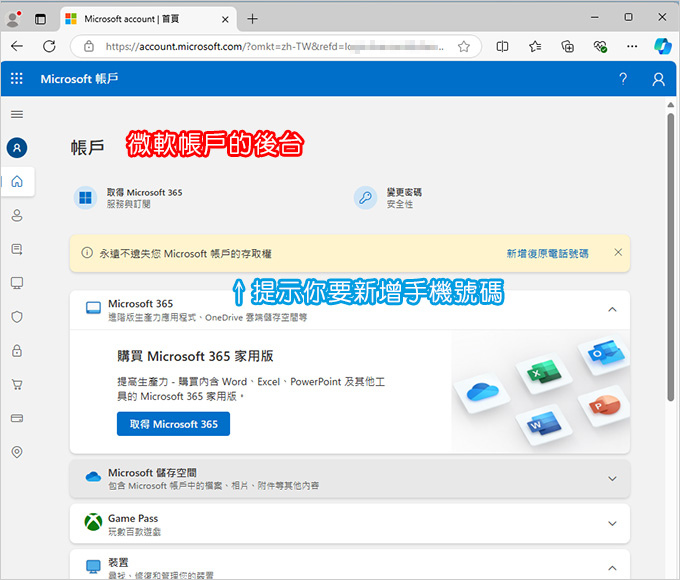Viewport: 680px width, 580px height.
Task: View site information lock icon
Action: coord(89,46)
